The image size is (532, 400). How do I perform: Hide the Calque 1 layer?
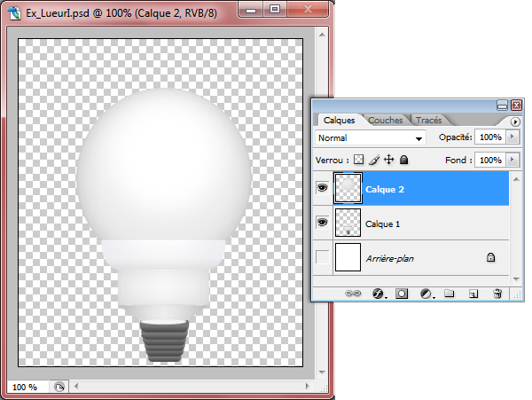click(322, 223)
